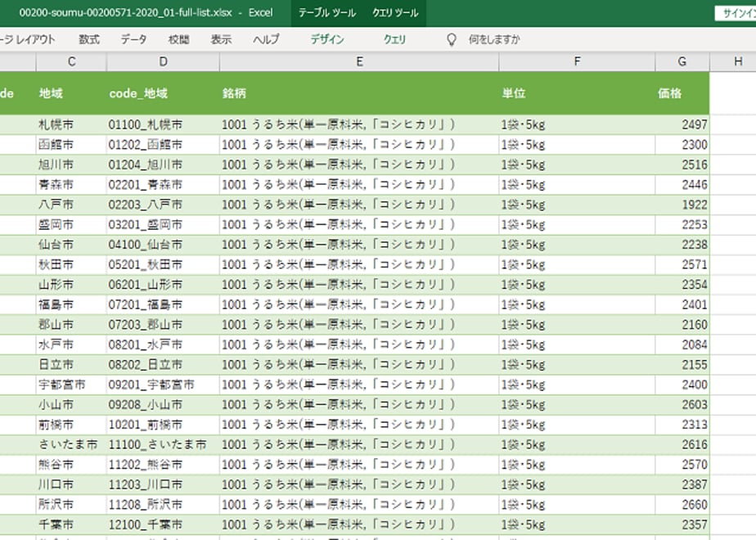The height and width of the screenshot is (540, 756).
Task: Select column D header
Action: click(163, 61)
